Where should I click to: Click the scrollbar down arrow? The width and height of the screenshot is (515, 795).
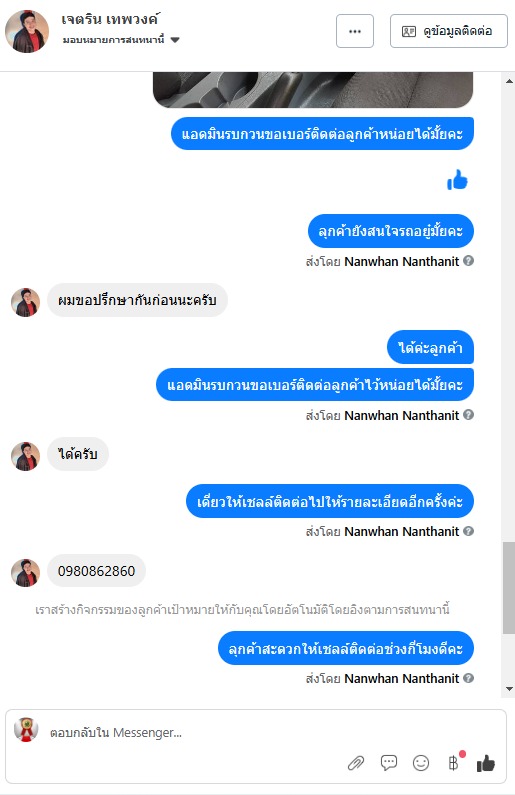(x=509, y=689)
